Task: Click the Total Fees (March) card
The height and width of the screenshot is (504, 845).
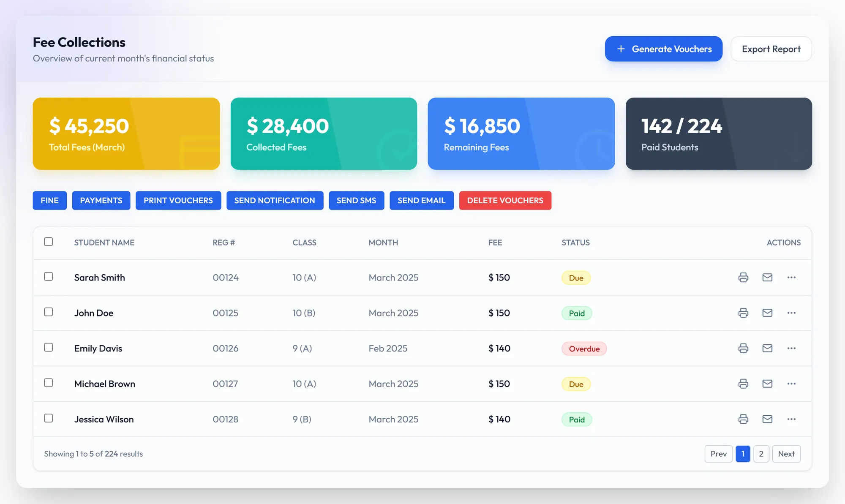Action: coord(126,134)
